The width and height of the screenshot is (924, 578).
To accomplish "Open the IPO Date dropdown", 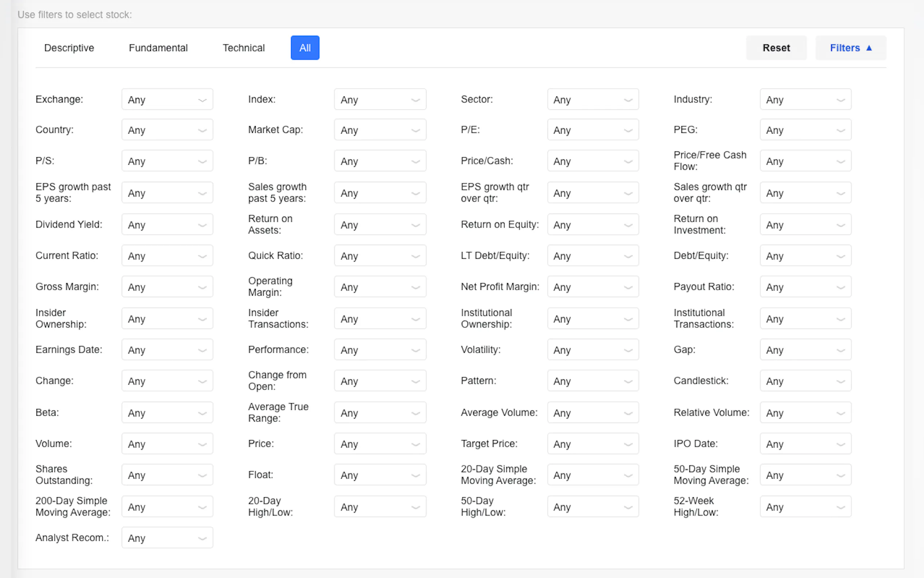I will pyautogui.click(x=805, y=444).
